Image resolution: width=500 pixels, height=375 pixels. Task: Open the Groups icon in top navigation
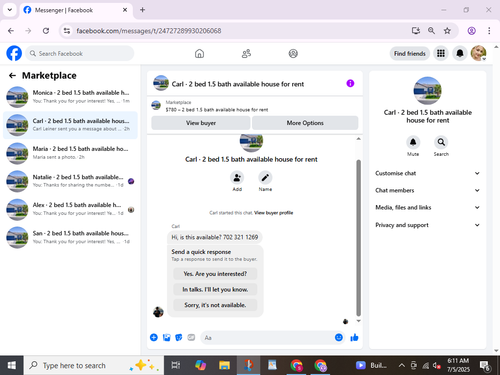293,53
